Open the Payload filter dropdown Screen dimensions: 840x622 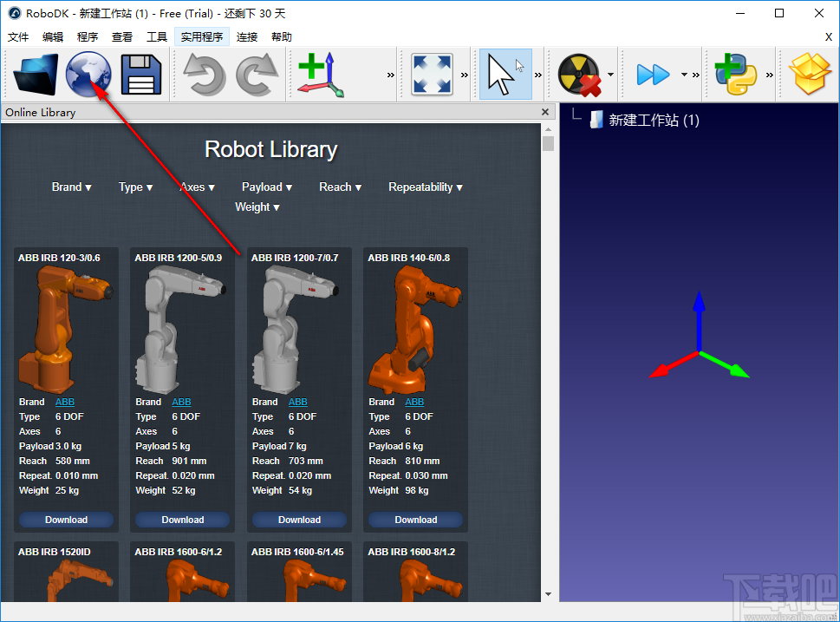point(266,187)
